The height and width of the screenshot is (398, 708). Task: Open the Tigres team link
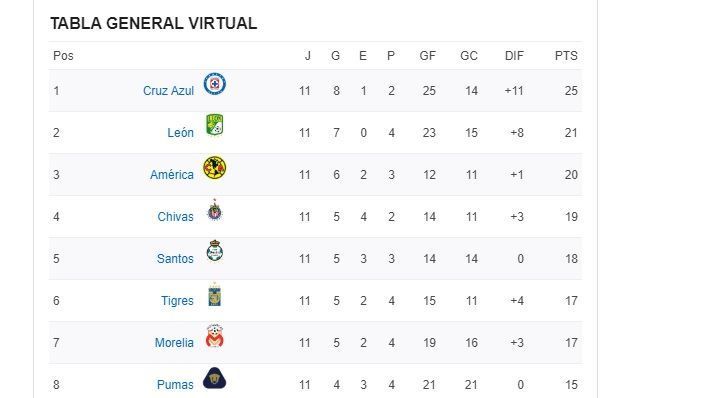tap(177, 301)
